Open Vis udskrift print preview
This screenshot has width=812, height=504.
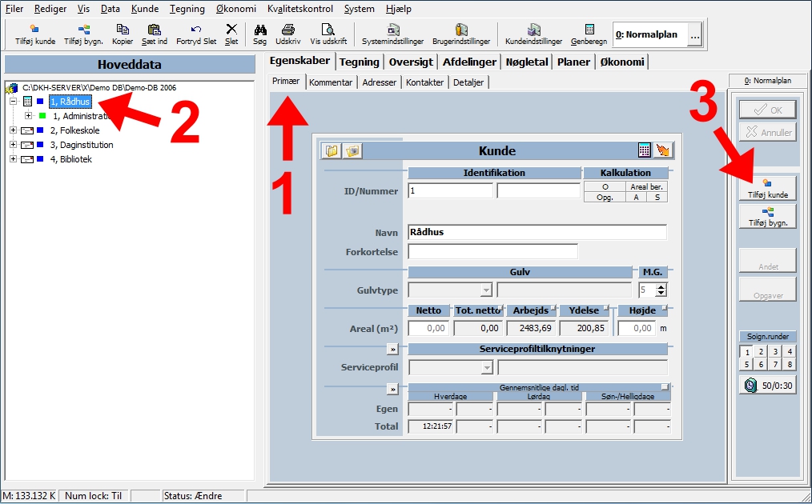point(328,34)
